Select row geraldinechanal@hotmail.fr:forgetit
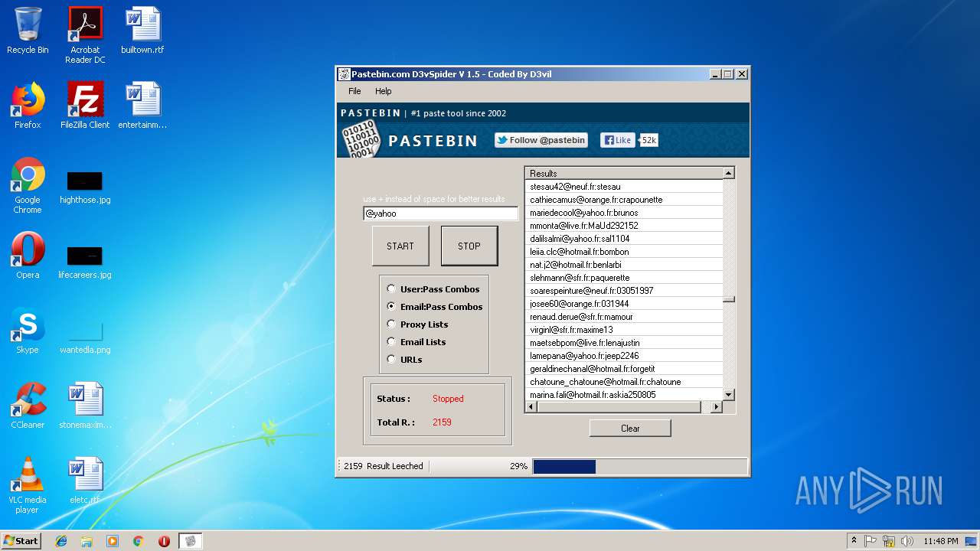The width and height of the screenshot is (980, 551). click(624, 369)
